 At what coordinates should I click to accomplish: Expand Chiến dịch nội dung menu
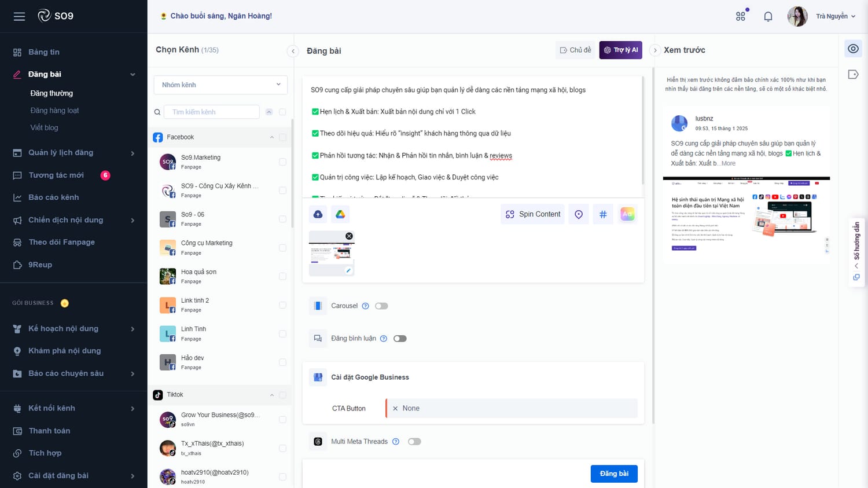click(x=133, y=221)
